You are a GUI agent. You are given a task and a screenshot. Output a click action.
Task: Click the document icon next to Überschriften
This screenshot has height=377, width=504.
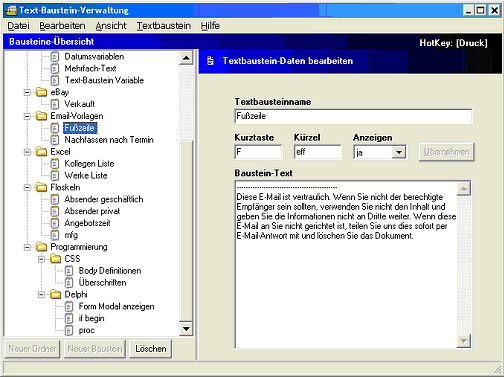[x=69, y=283]
